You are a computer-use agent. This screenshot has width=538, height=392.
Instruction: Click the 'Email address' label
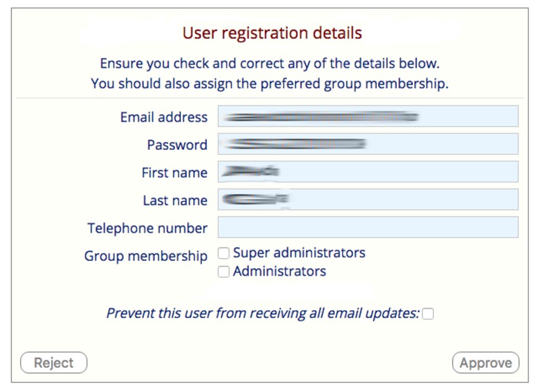[x=163, y=117]
